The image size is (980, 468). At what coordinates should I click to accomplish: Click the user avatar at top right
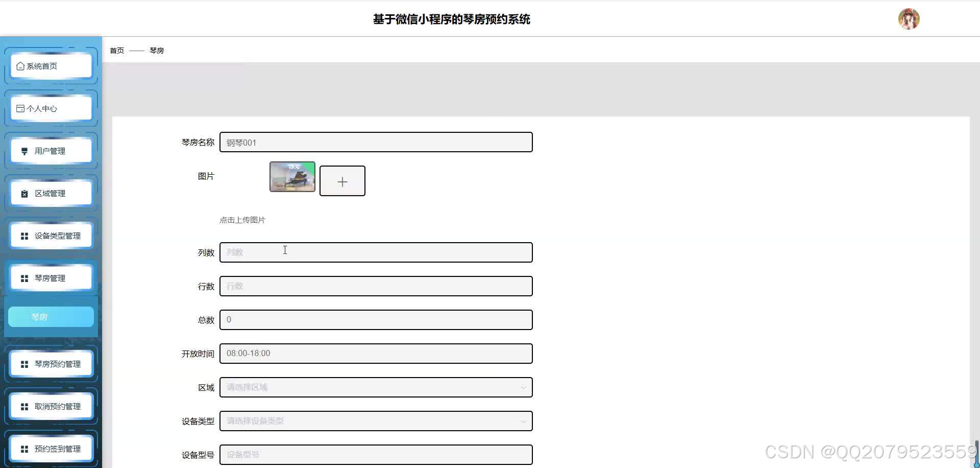click(x=909, y=19)
